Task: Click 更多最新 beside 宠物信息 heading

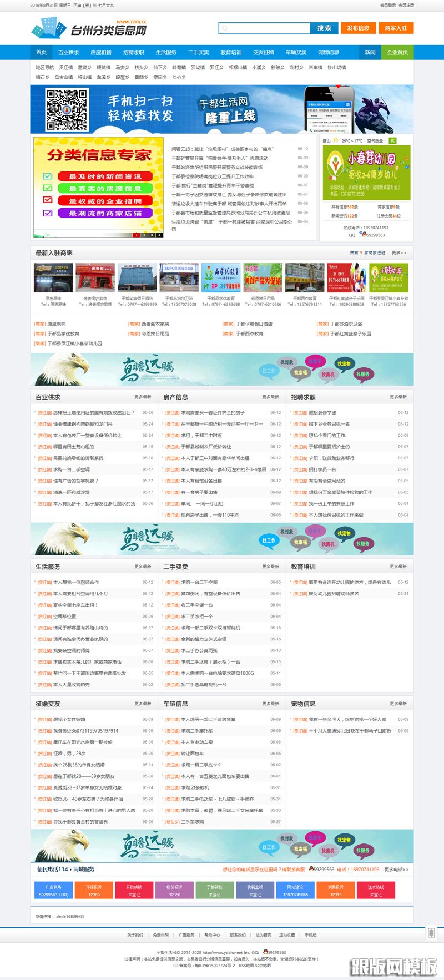Action: [x=398, y=704]
